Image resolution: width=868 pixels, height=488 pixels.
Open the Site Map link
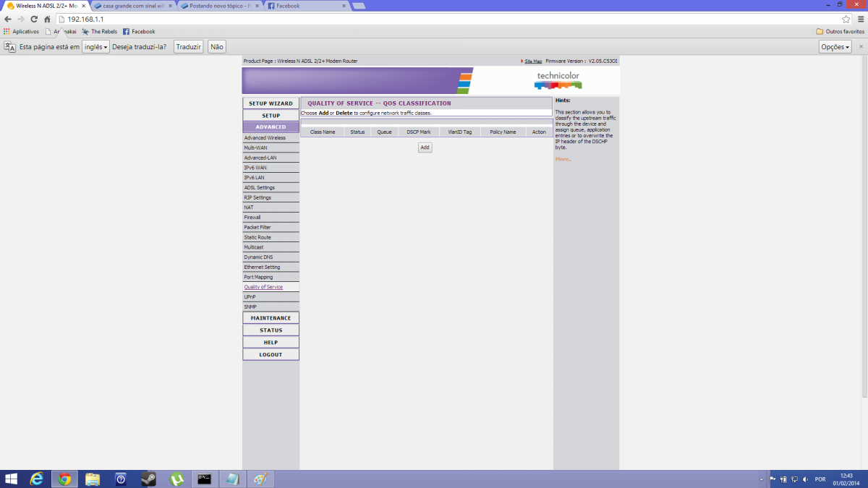[x=533, y=61]
